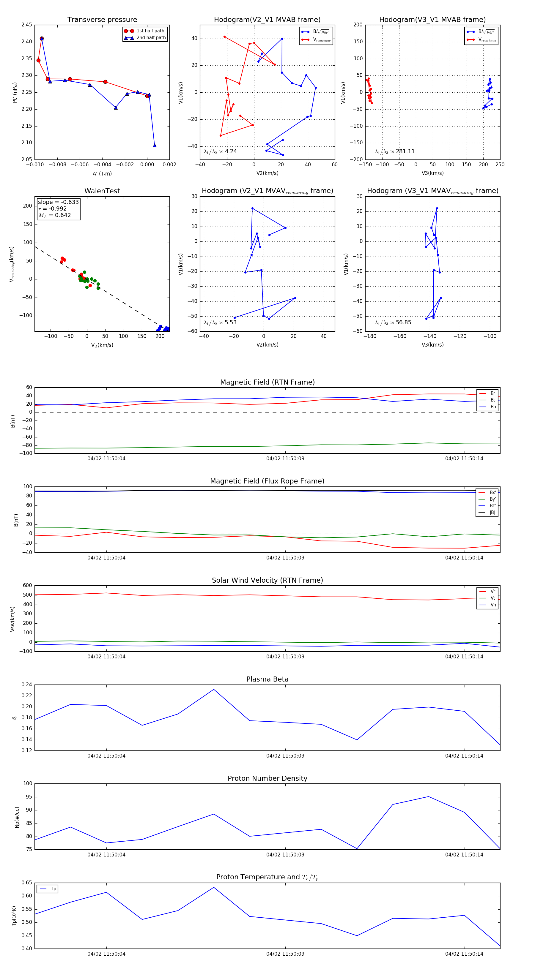535x980 pixels.
Task: Click the "Proton Number Density" plot title
Action: [x=267, y=778]
